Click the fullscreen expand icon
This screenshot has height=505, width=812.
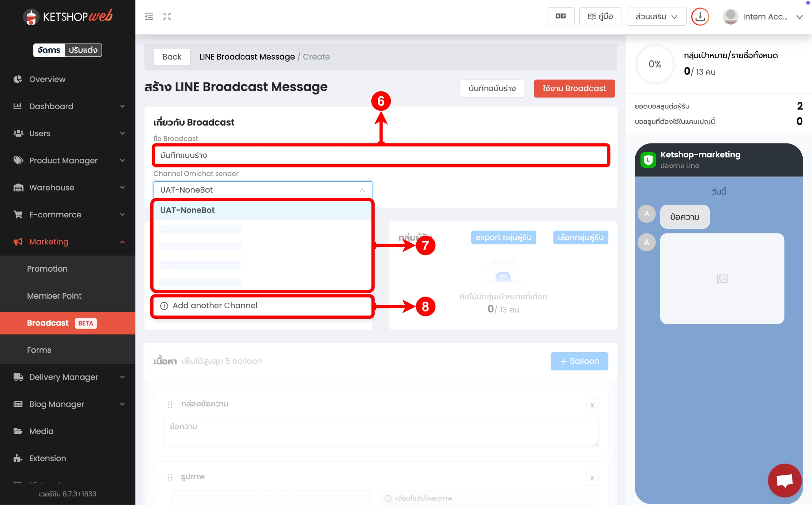tap(167, 16)
